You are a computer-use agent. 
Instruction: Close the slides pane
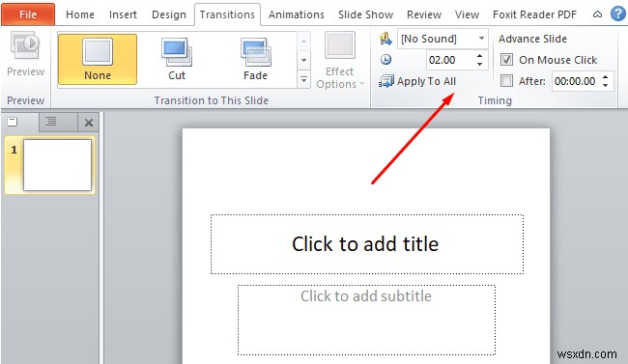pos(89,123)
